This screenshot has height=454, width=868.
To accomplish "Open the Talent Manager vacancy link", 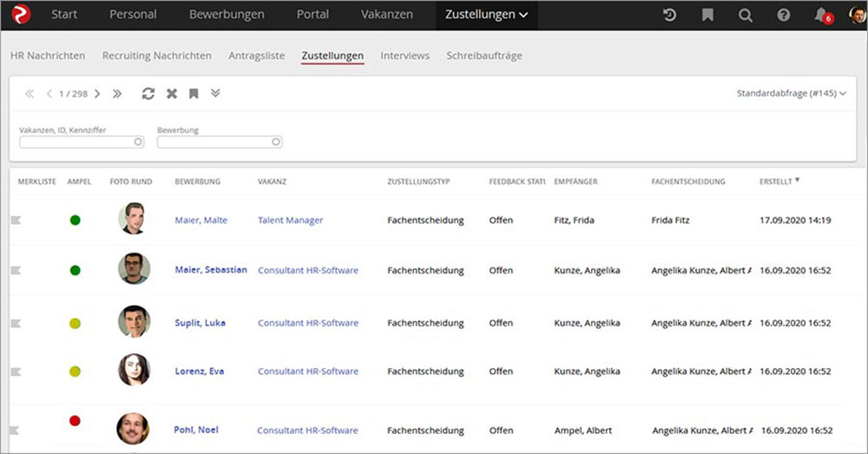I will tap(290, 220).
